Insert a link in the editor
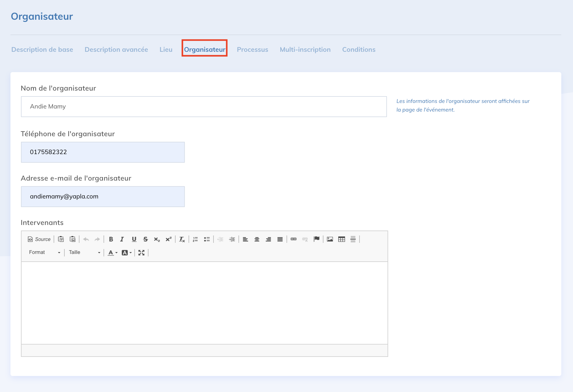The image size is (573, 392). 294,239
